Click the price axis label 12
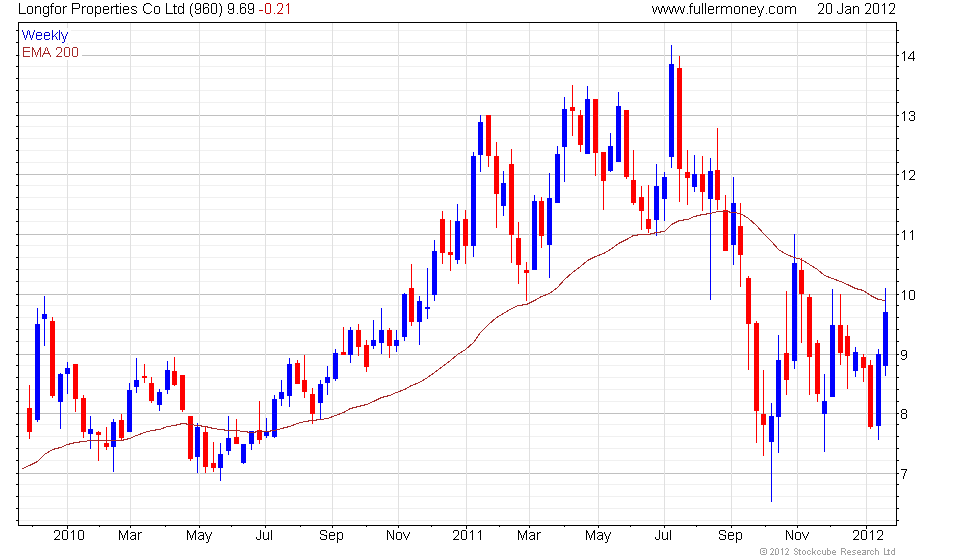This screenshot has width=980, height=560. [908, 176]
